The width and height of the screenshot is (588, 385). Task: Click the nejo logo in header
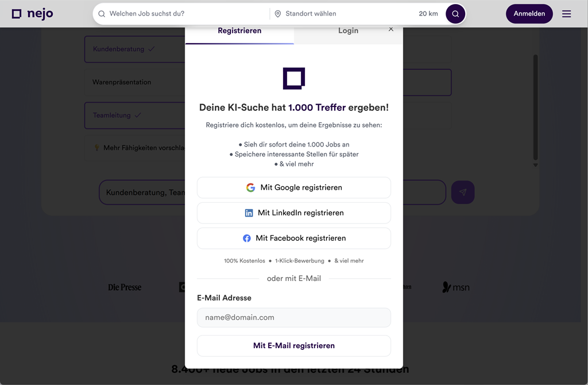(32, 14)
